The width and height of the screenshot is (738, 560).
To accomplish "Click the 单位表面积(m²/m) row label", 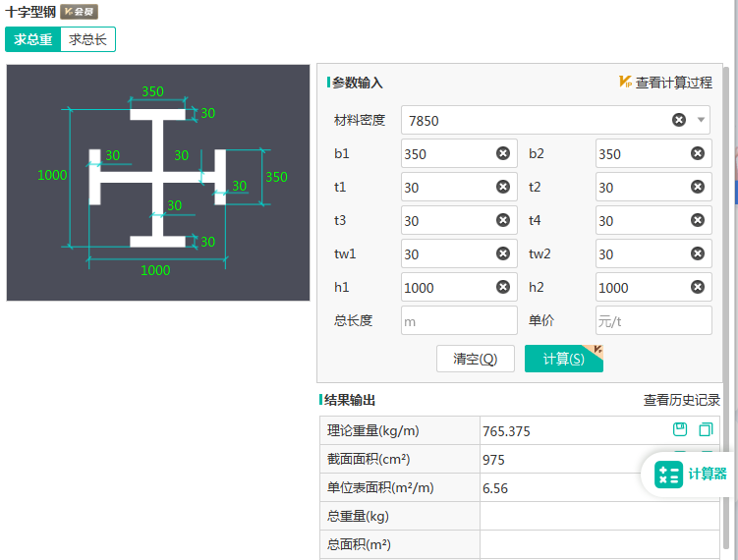I will point(380,487).
